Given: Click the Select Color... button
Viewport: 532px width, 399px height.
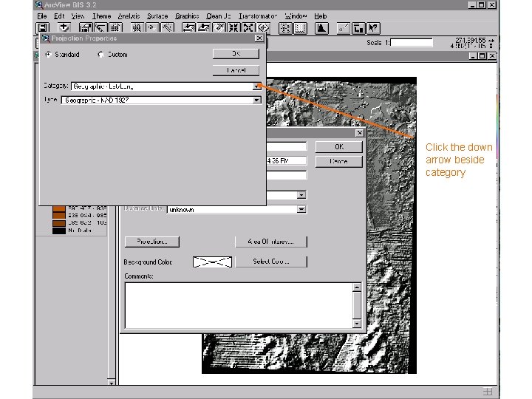Looking at the screenshot, I should click(270, 262).
